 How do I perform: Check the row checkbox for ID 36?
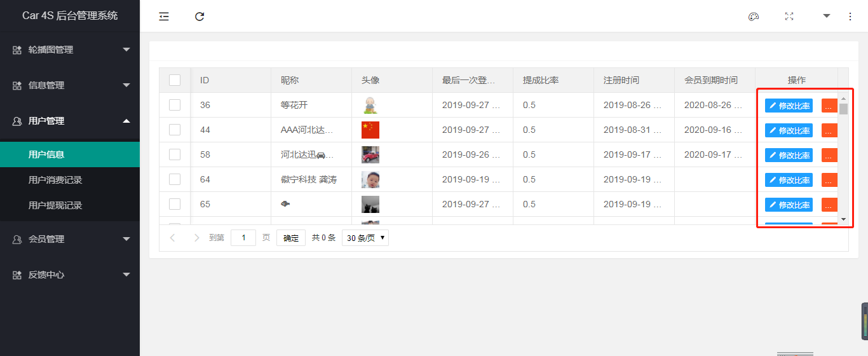point(175,105)
